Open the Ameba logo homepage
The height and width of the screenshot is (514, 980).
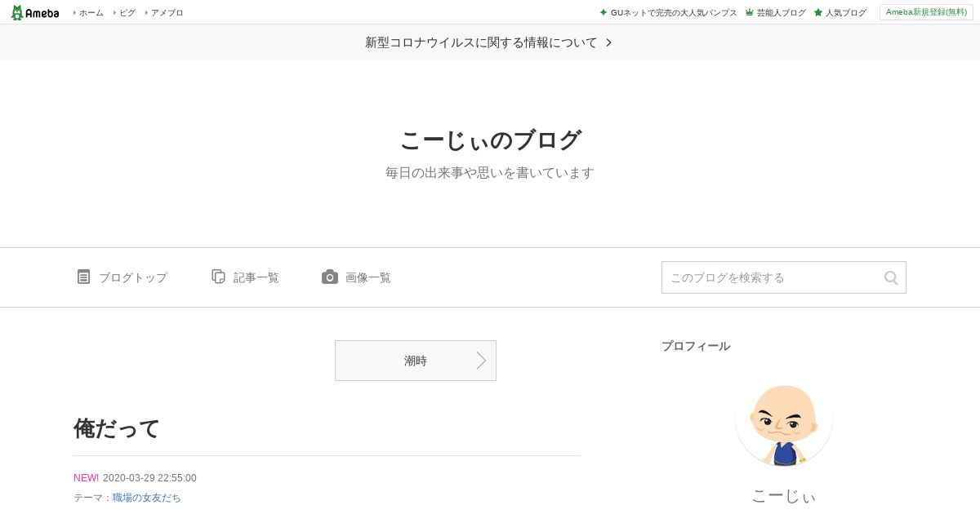35,12
